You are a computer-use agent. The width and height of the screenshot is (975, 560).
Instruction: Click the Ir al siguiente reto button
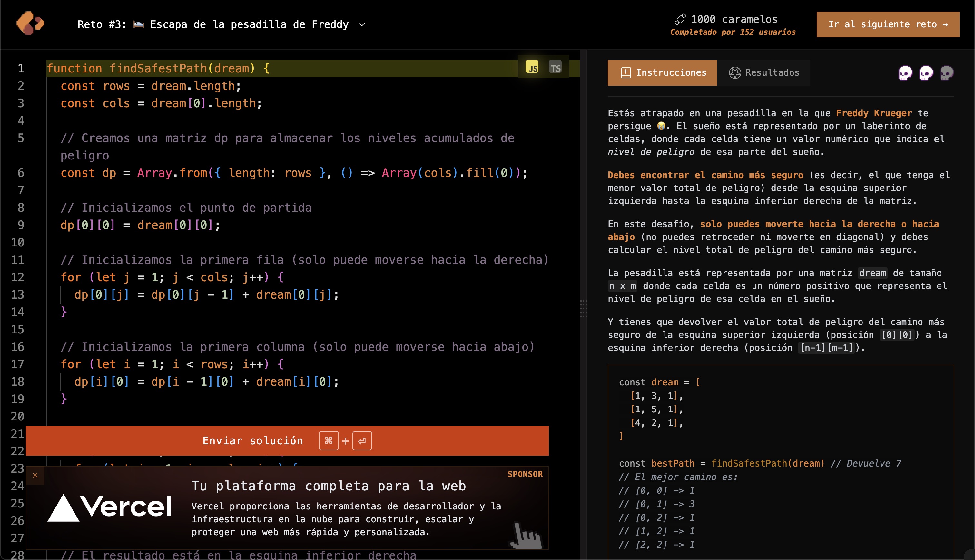887,24
